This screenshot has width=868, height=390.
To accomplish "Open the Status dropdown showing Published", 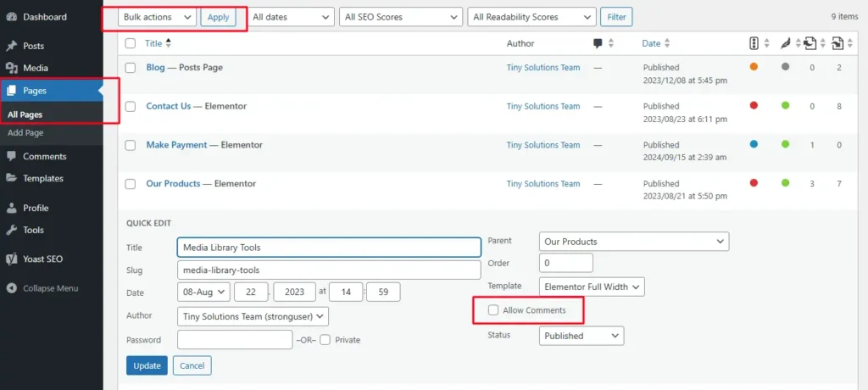I will [x=581, y=336].
